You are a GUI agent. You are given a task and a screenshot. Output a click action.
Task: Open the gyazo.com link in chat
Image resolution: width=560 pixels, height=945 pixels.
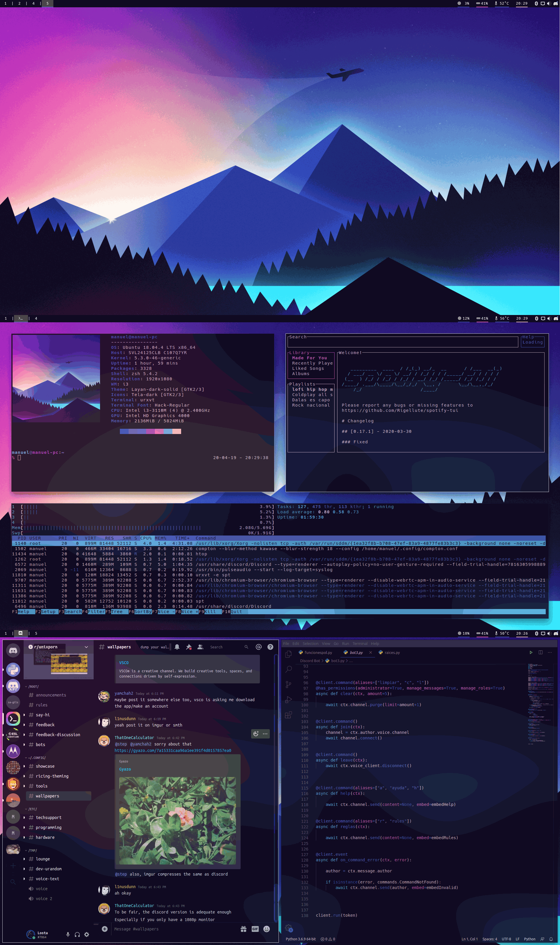(173, 751)
